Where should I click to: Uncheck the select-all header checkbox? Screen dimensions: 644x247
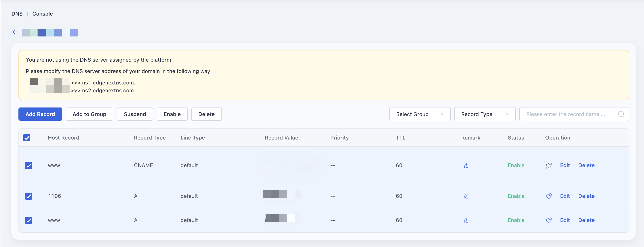pos(27,138)
